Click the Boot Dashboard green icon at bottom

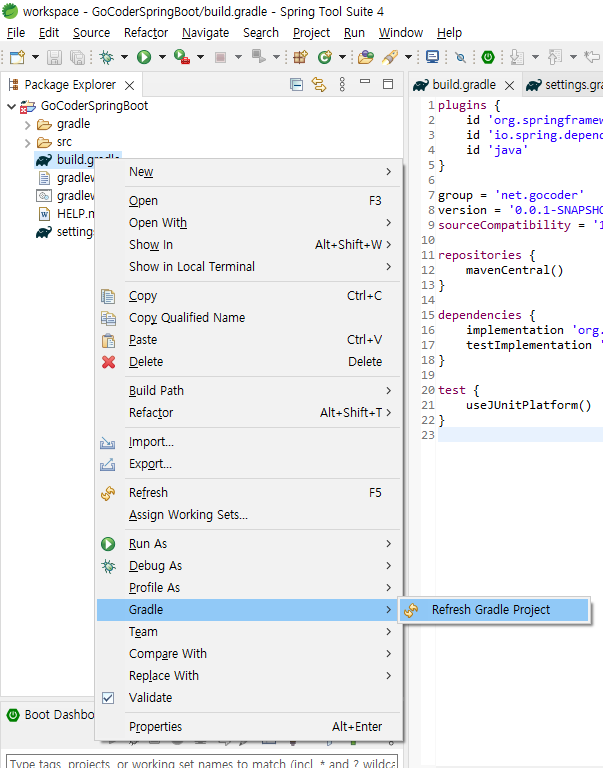(x=13, y=715)
